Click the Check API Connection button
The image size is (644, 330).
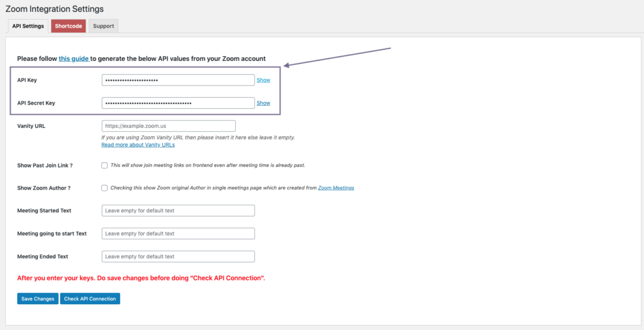[90, 299]
